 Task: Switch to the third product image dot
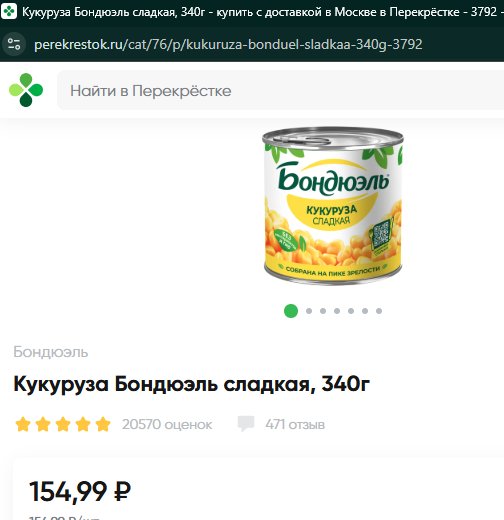coord(323,311)
